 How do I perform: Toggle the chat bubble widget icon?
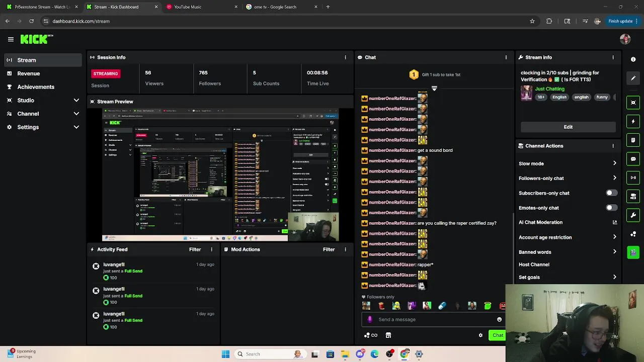[633, 159]
